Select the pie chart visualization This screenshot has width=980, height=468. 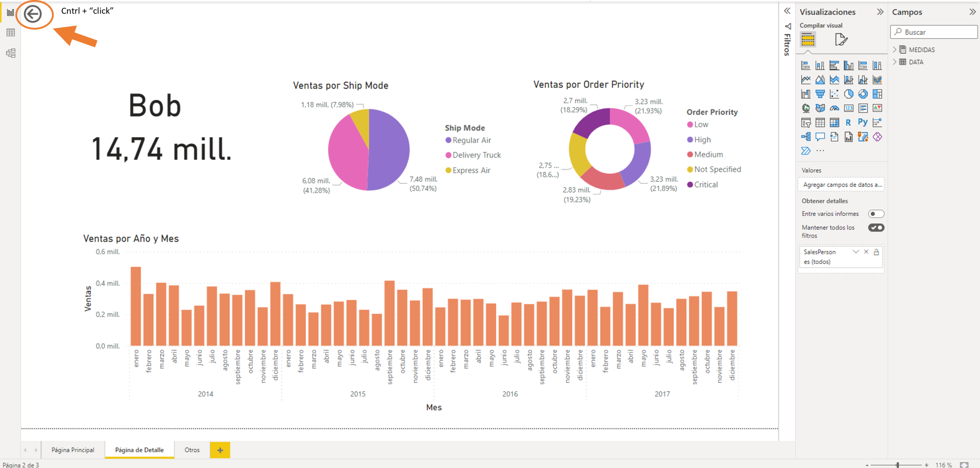click(x=848, y=94)
